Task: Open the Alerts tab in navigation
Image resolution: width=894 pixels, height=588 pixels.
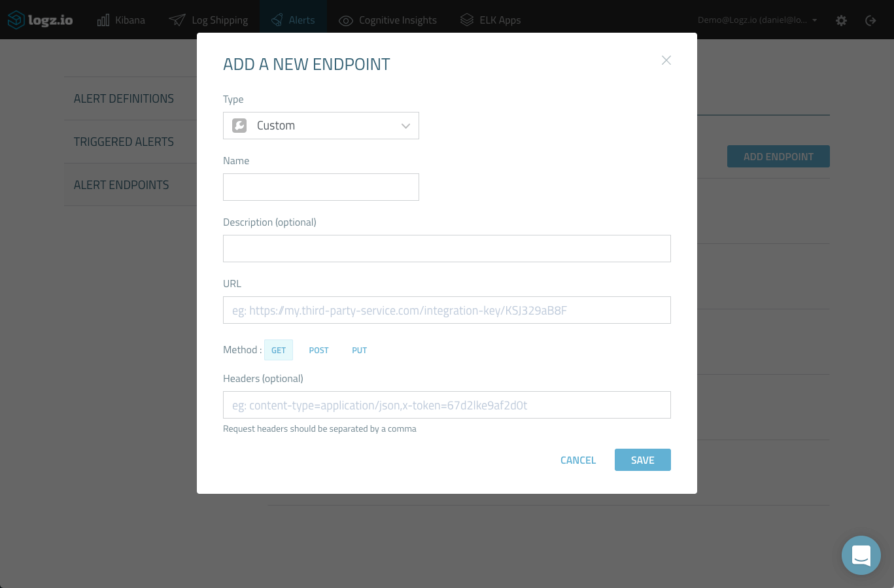Action: [293, 20]
